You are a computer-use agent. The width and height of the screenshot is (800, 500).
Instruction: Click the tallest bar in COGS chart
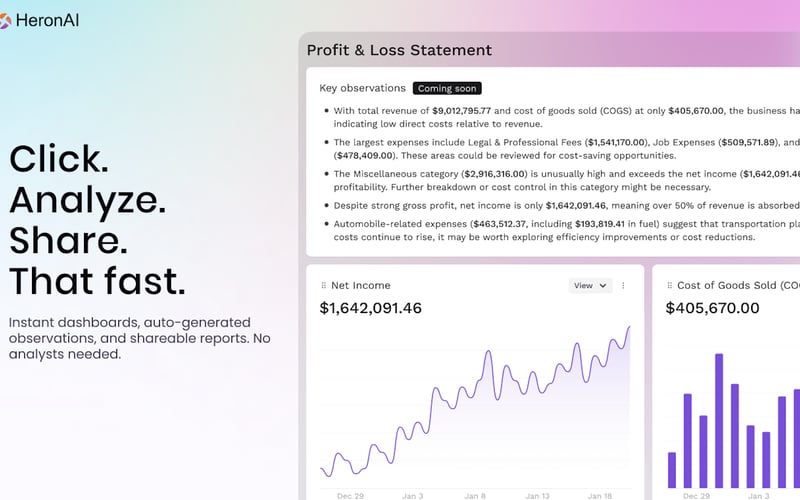point(719,420)
